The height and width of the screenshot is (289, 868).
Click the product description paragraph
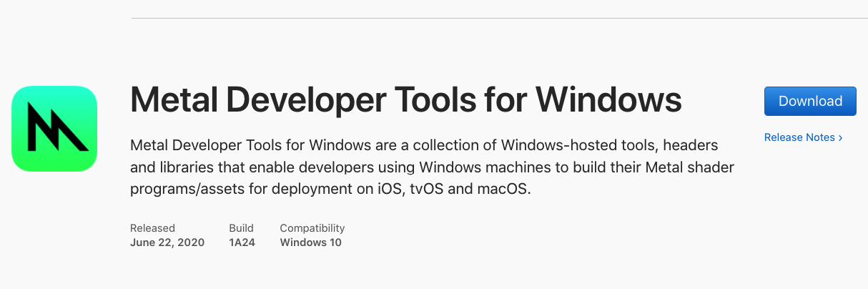433,168
